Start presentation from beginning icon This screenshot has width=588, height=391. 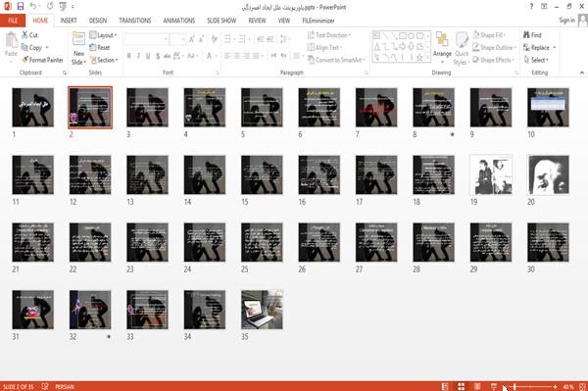coord(63,7)
